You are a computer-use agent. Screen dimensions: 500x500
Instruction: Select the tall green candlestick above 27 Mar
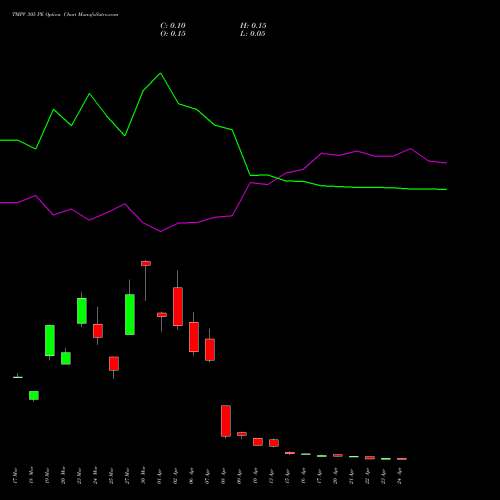pyautogui.click(x=130, y=314)
